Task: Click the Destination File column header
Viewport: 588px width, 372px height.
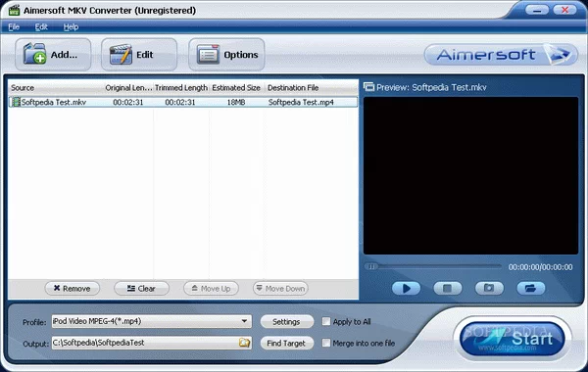Action: pyautogui.click(x=311, y=88)
